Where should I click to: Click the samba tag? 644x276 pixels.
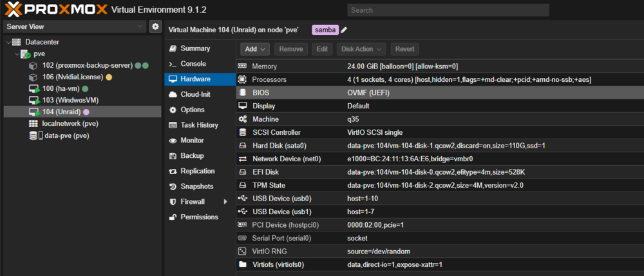tap(326, 30)
